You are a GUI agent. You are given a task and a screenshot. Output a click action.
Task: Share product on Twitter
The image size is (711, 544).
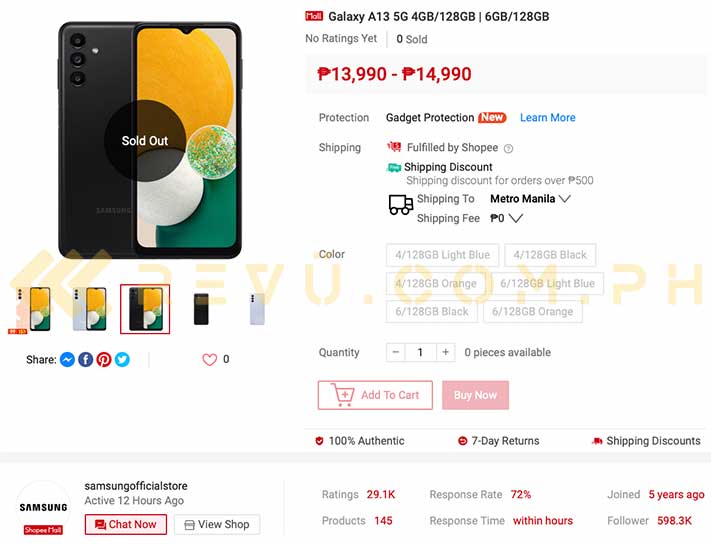point(122,359)
